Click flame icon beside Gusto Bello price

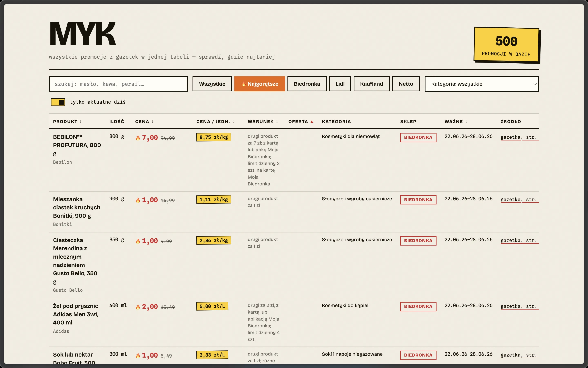138,241
